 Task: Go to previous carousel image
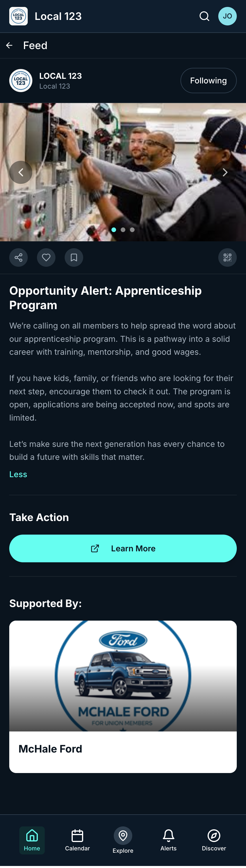20,172
